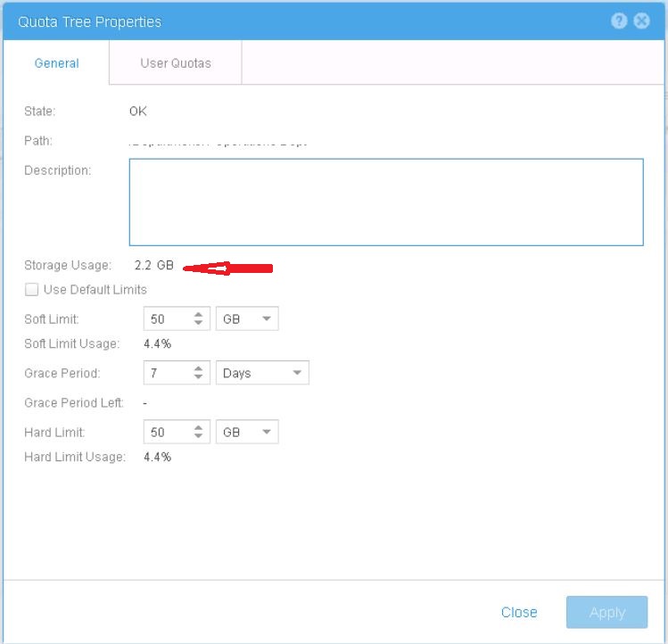Select the Storage Usage value 2.2 GB
Screen dimensions: 668x644
point(153,265)
